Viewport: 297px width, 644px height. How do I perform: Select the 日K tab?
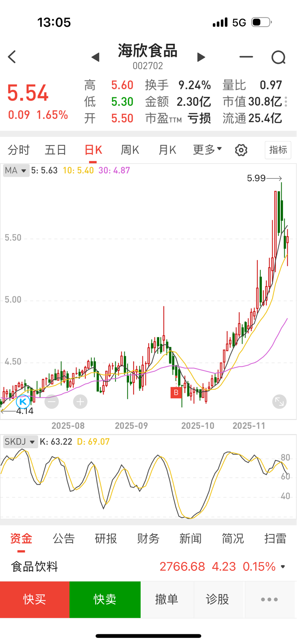point(93,150)
